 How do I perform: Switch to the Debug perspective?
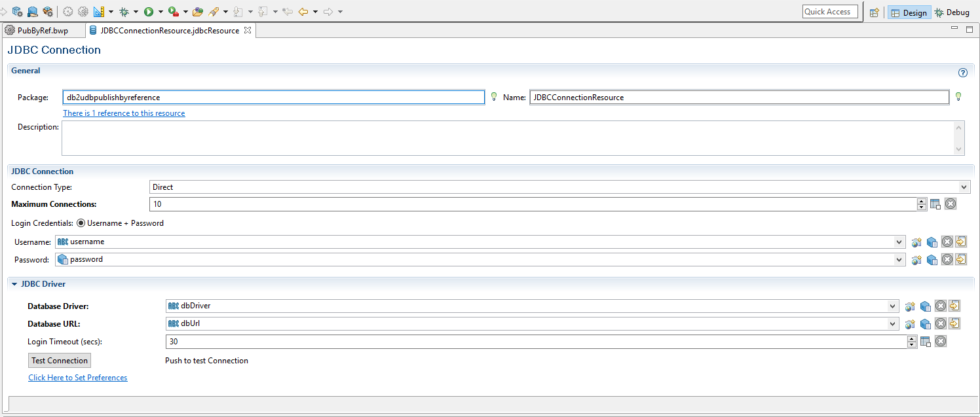(952, 12)
